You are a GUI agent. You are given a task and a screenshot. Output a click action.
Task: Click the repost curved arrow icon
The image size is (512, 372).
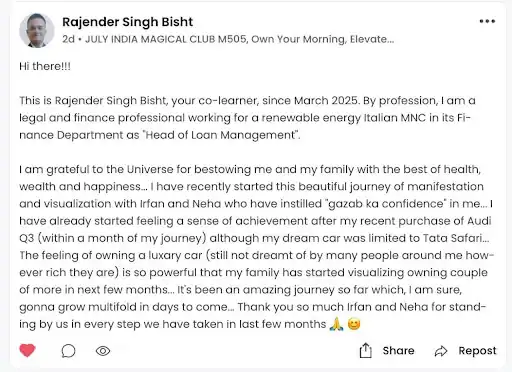[x=441, y=351]
